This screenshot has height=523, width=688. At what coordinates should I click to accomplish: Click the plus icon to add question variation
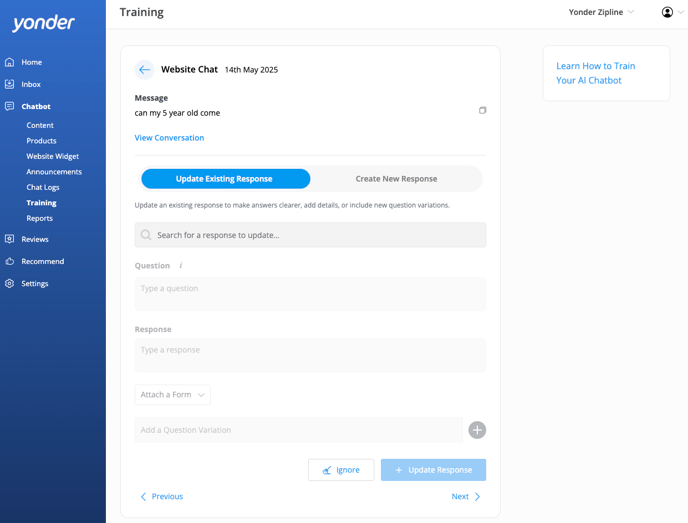[477, 430]
